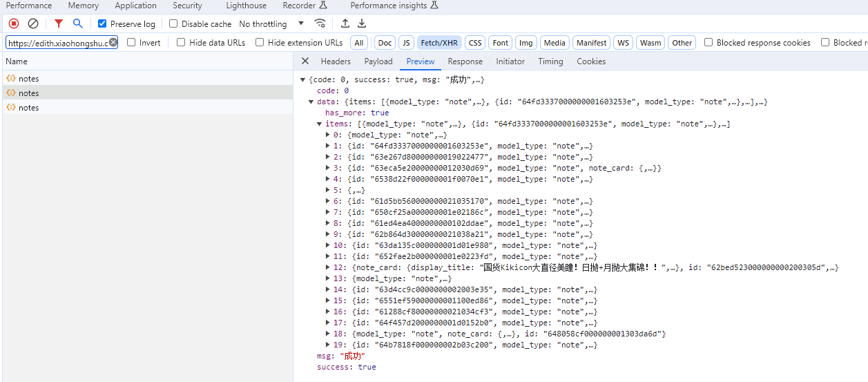The height and width of the screenshot is (382, 868).
Task: Select the JS filter button
Action: (x=407, y=42)
